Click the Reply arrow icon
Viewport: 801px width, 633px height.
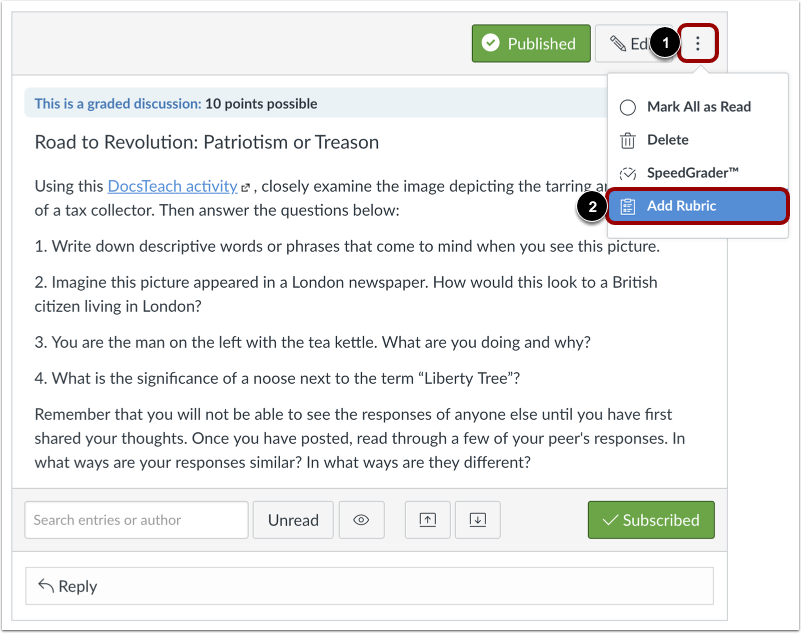(46, 586)
